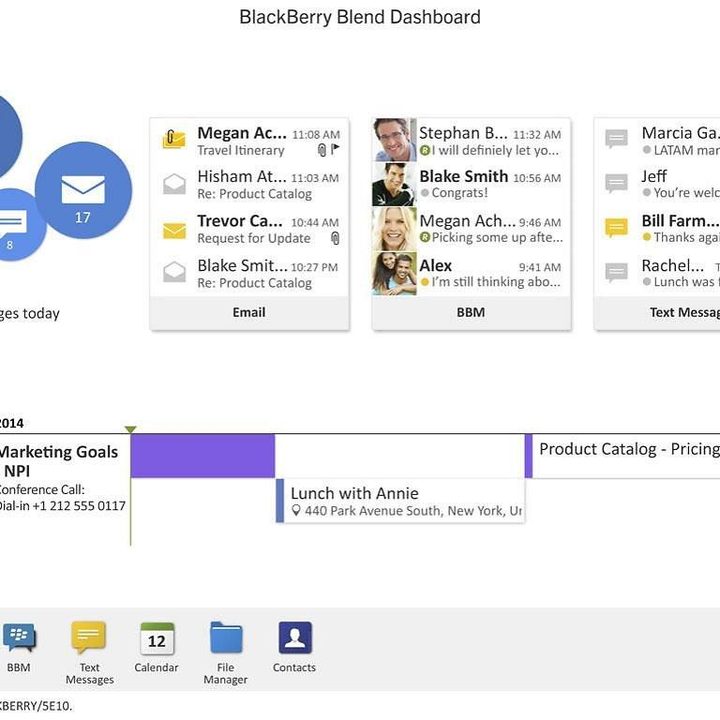Open Marcia Ga... LATAM text message

658,140
